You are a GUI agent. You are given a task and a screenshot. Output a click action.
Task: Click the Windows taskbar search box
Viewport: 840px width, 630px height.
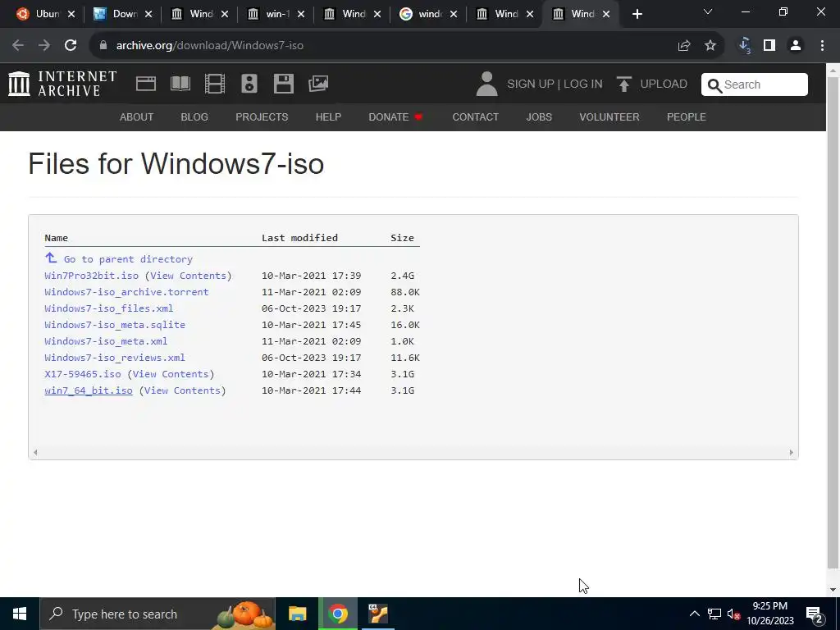pyautogui.click(x=157, y=614)
